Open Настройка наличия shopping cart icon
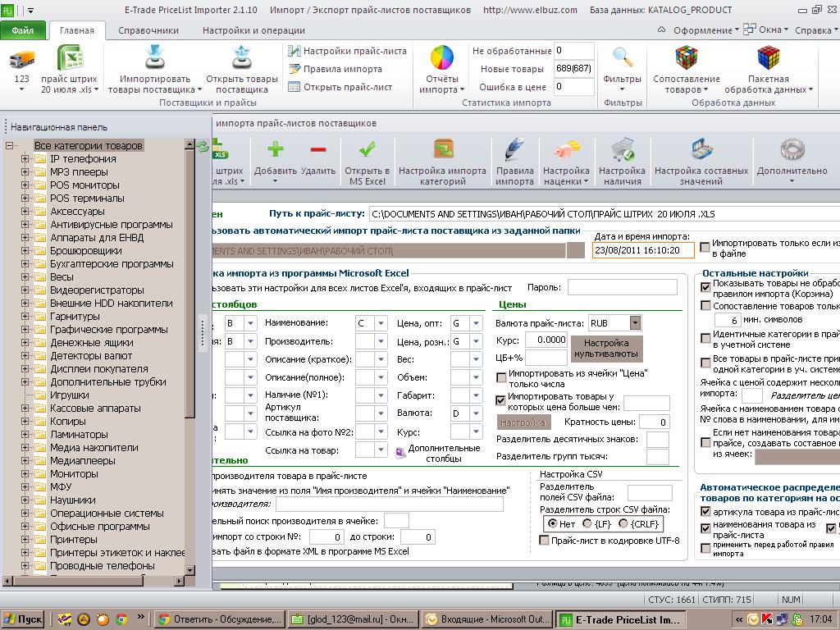Image resolution: width=840 pixels, height=630 pixels. click(x=623, y=149)
